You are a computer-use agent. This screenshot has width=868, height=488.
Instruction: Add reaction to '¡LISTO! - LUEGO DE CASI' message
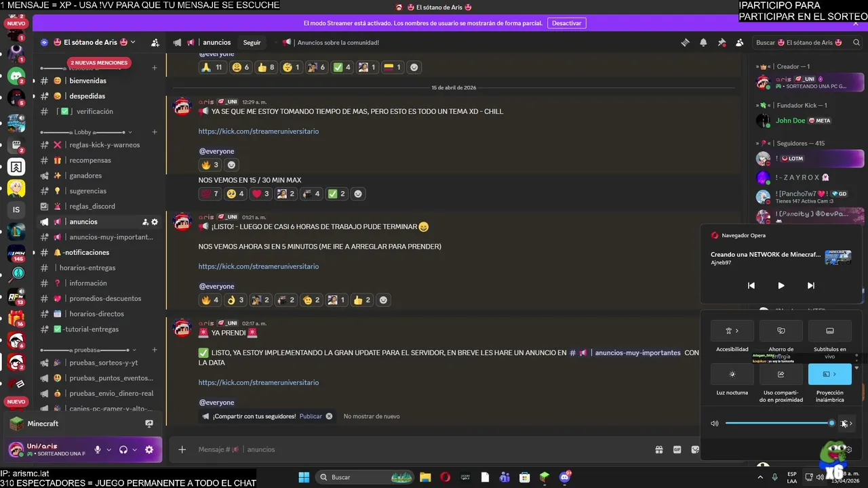coord(384,300)
